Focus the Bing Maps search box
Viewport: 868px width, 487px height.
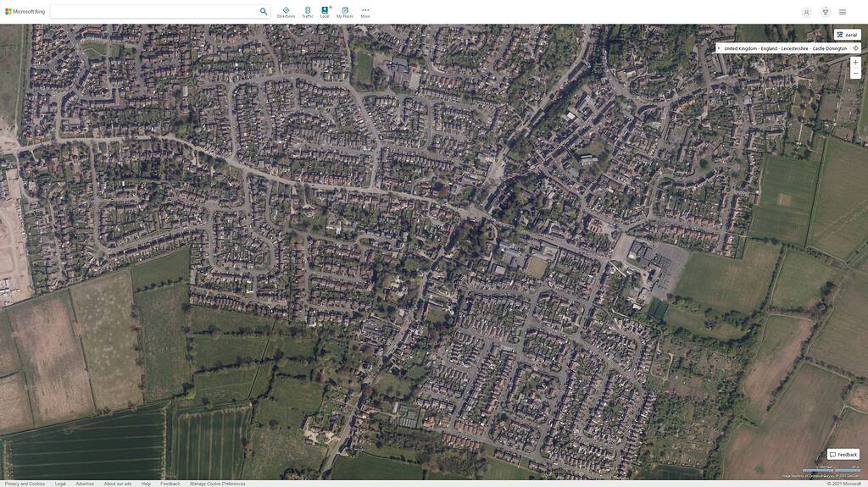coord(153,12)
